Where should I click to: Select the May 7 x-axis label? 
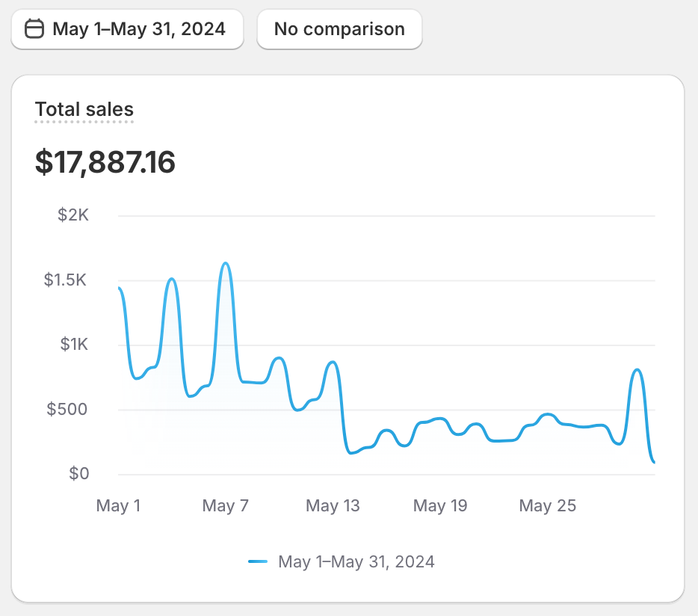point(225,506)
